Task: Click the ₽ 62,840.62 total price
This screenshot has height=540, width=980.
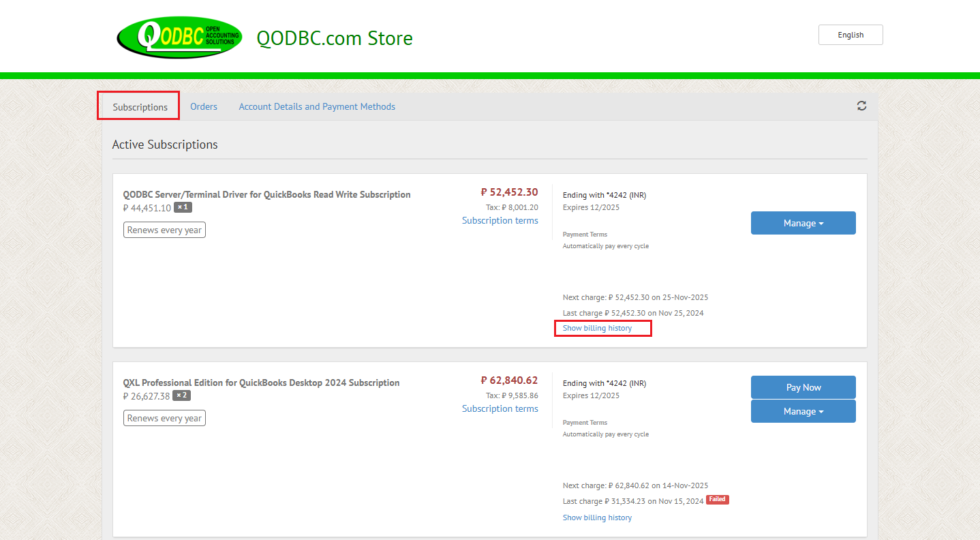Action: pyautogui.click(x=509, y=380)
